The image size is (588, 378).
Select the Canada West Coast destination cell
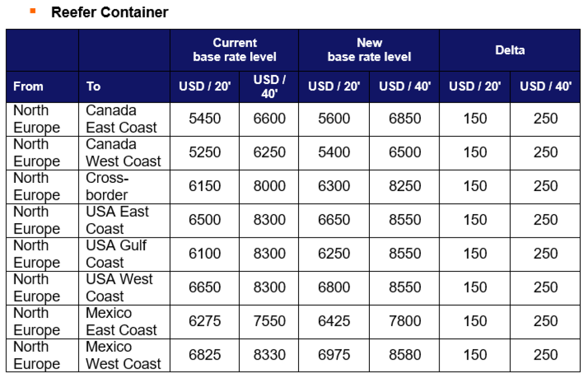click(124, 152)
